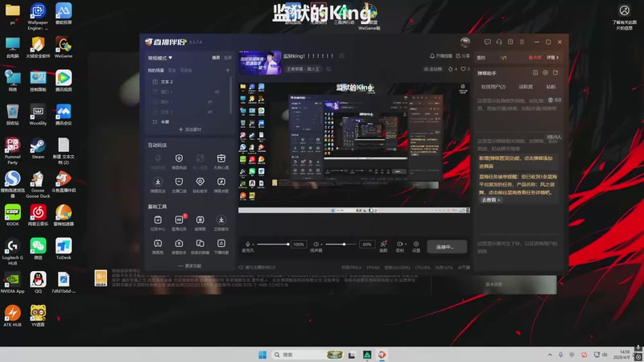The height and width of the screenshot is (362, 644).
Task: Expand 更多功能 at tools bottom
Action: pos(190,266)
